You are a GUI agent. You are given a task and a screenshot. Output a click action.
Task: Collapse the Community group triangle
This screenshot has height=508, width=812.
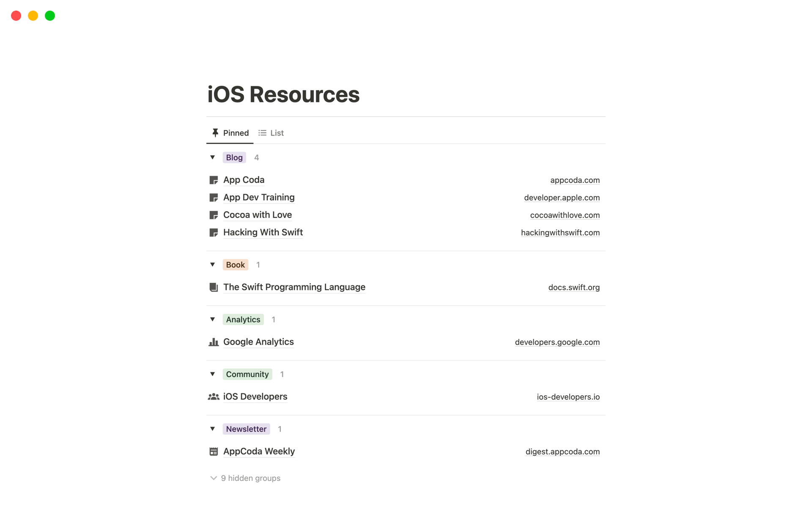click(213, 374)
